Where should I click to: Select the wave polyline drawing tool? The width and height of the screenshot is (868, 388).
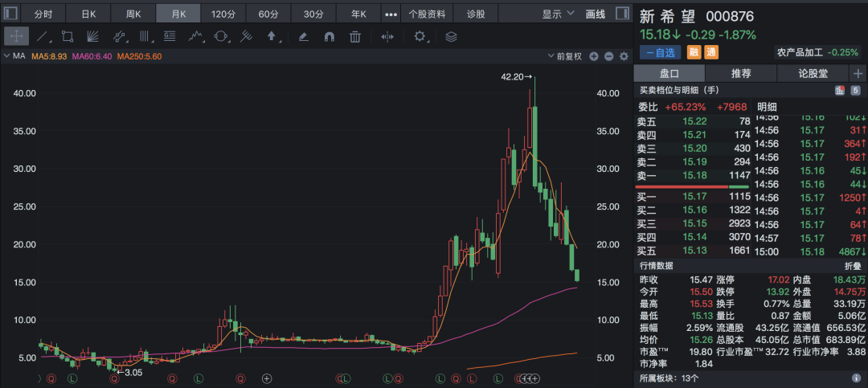pos(194,36)
